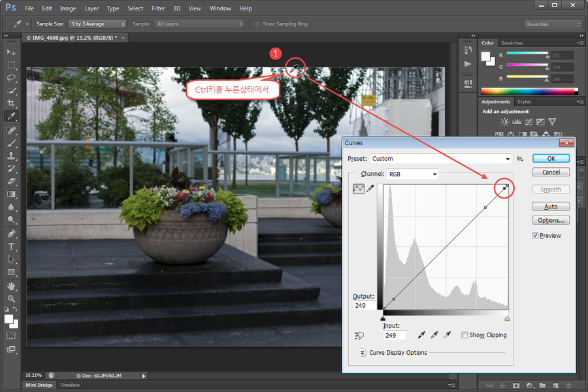Switch to the Styles tab
The height and width of the screenshot is (392, 588).
pos(524,102)
